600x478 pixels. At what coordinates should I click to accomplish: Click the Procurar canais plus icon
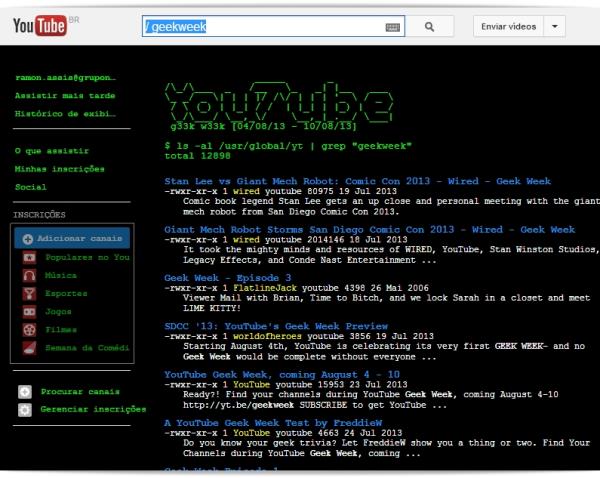click(25, 392)
